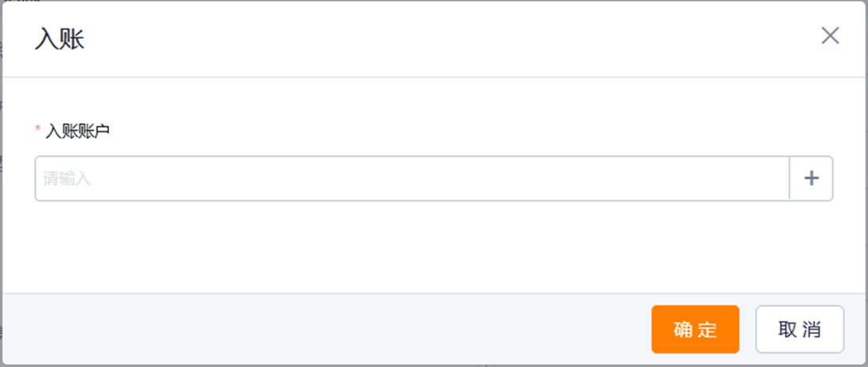Click the 取消 button to cancel
The width and height of the screenshot is (868, 367).
[x=799, y=329]
